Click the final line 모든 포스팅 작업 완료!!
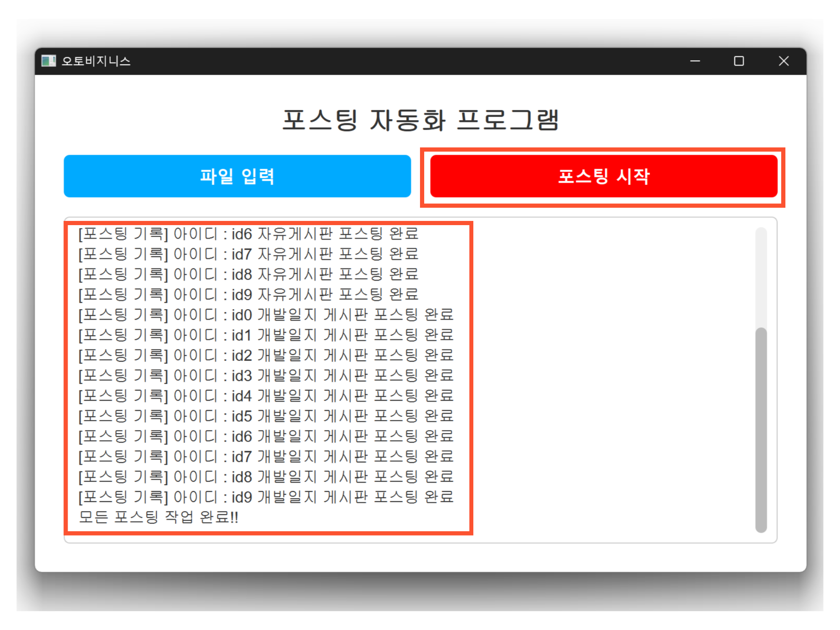The height and width of the screenshot is (630, 840). click(x=159, y=517)
